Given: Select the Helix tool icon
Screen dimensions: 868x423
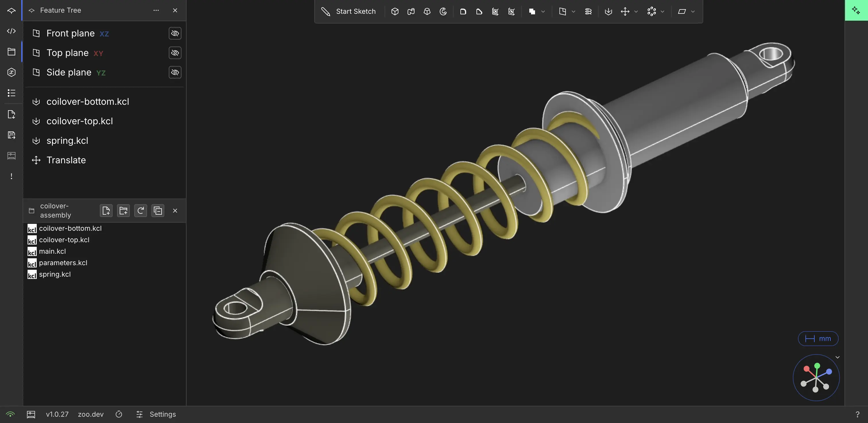Looking at the screenshot, I should click(588, 11).
